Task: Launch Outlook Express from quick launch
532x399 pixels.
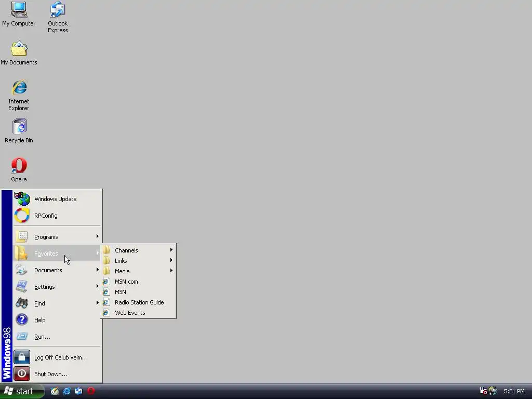Action: [x=78, y=391]
